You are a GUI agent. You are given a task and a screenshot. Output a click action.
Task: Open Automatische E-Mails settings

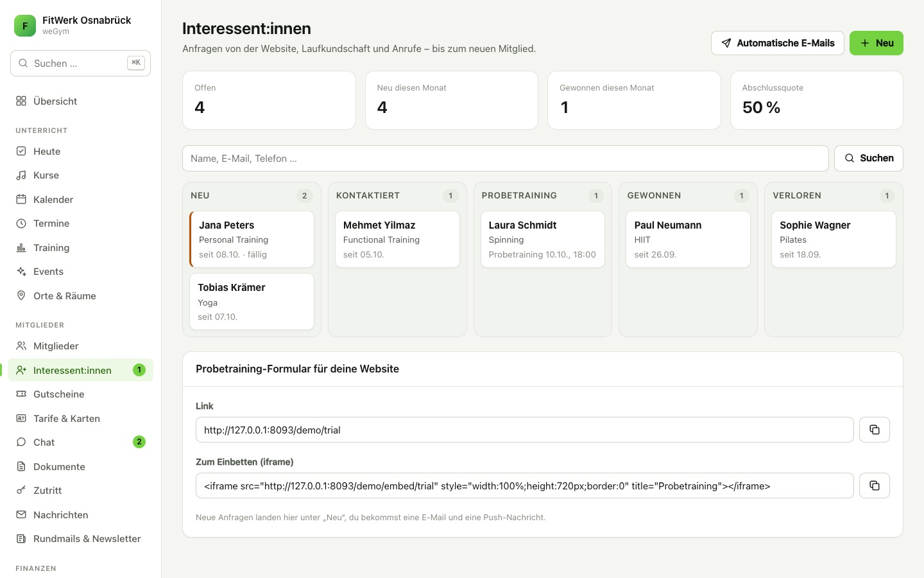pos(778,43)
